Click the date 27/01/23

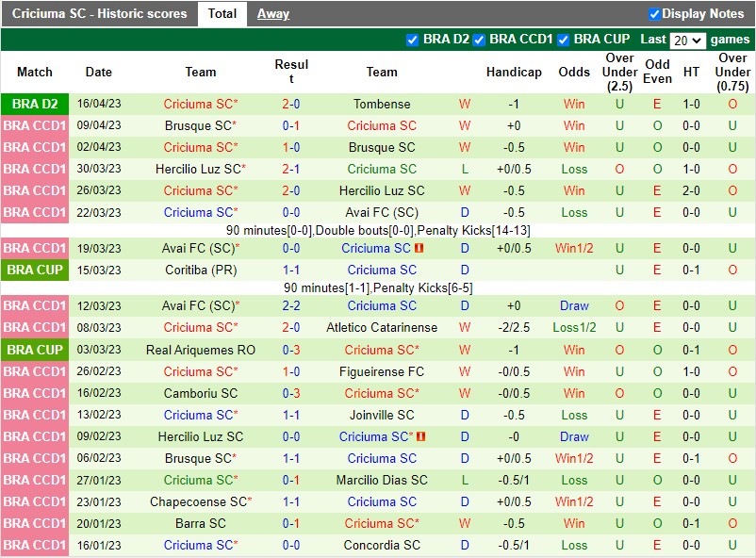click(x=99, y=480)
